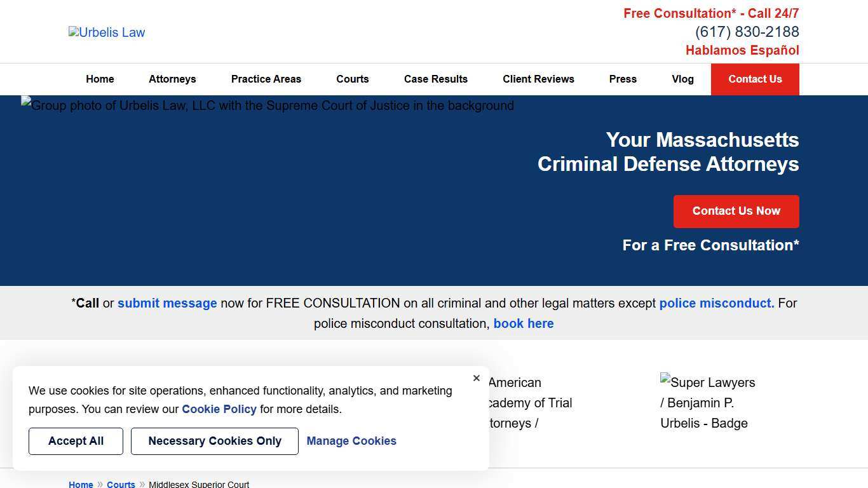Open the Vlog page
Image resolution: width=868 pixels, height=488 pixels.
[x=682, y=79]
